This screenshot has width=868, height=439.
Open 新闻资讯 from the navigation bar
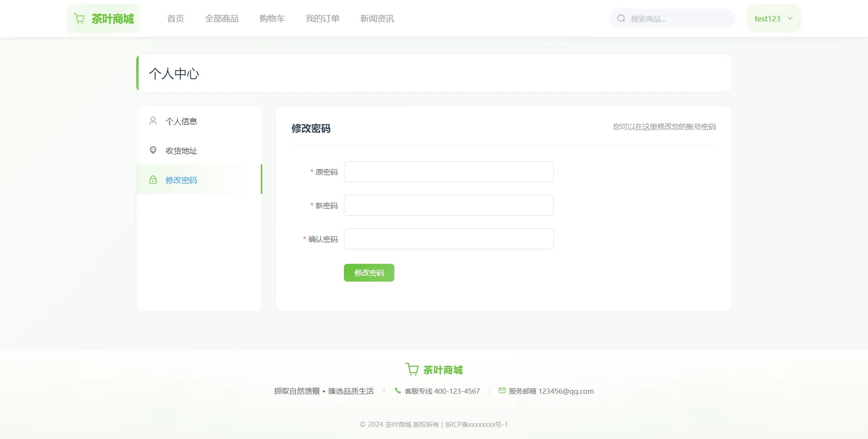[x=377, y=18]
